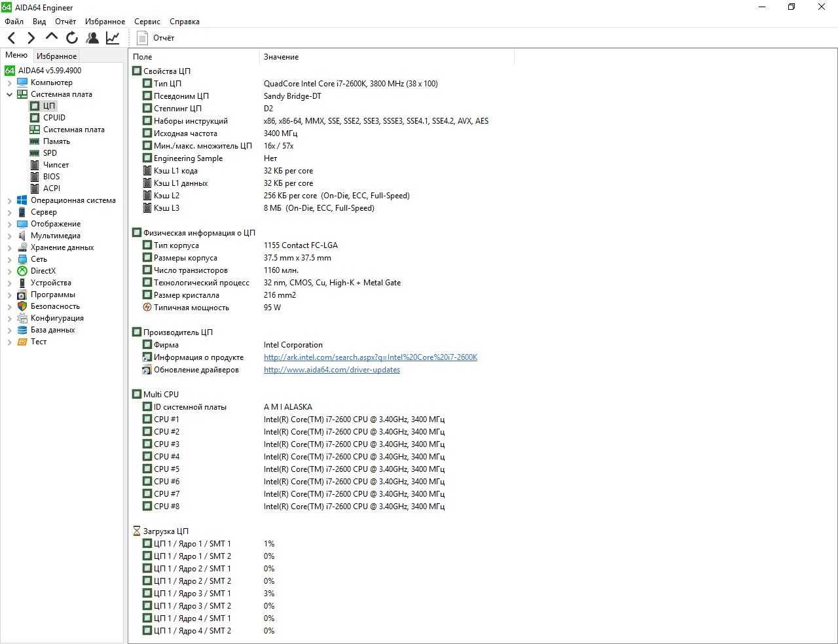Expand the Тест tree node
Screen dimensions: 838x644
pyautogui.click(x=9, y=342)
